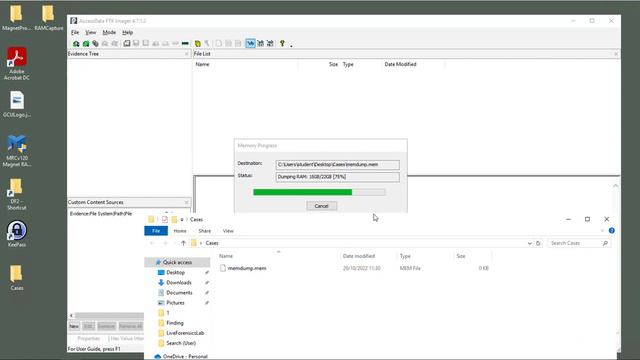Select the Cases folder on desktop

[x=17, y=278]
